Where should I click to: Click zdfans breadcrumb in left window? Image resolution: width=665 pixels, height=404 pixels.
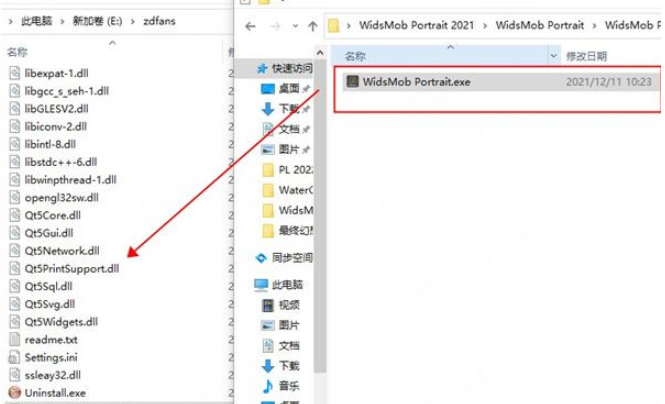[x=159, y=21]
